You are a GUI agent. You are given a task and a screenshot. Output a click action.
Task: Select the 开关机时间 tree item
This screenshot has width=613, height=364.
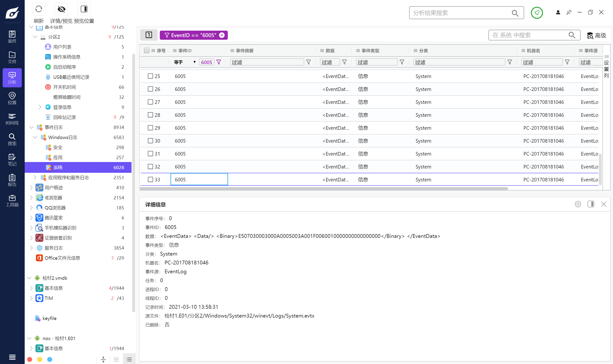pyautogui.click(x=64, y=87)
